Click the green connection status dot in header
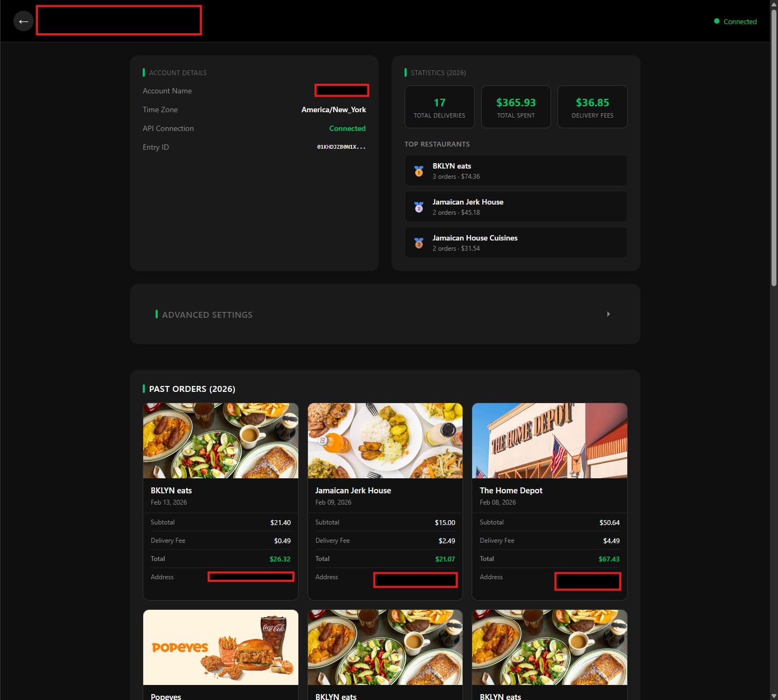Image resolution: width=778 pixels, height=700 pixels. (x=717, y=21)
